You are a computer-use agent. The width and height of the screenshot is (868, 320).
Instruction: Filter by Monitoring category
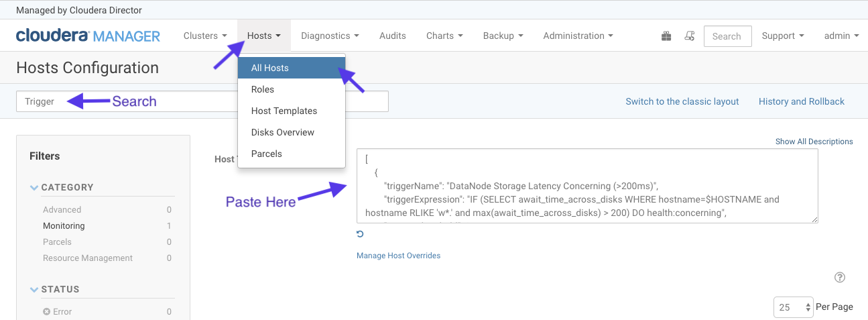[x=64, y=226]
